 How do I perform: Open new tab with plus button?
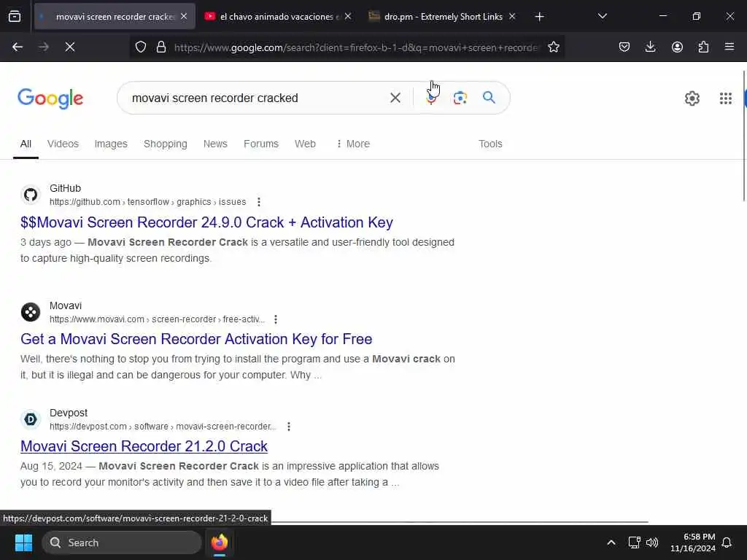click(x=539, y=17)
